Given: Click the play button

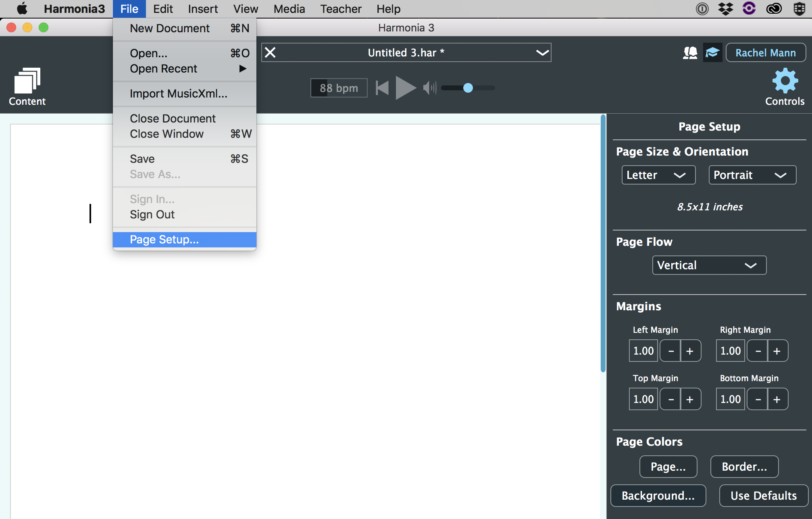Looking at the screenshot, I should coord(406,87).
